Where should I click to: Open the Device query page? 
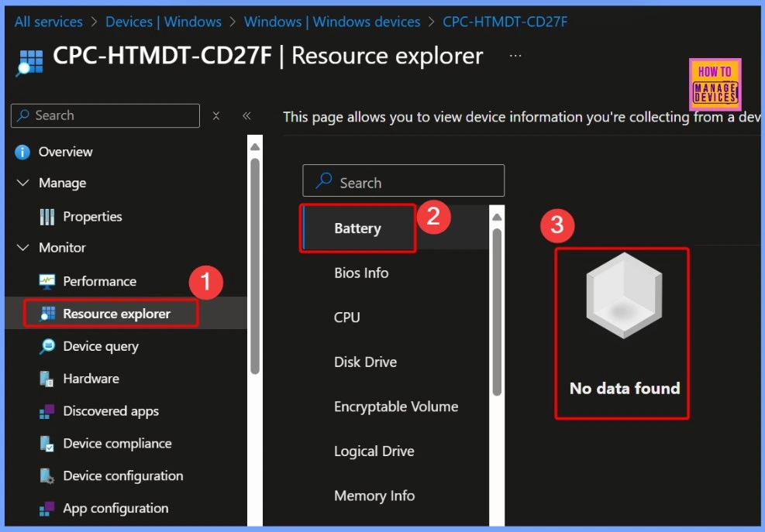[x=101, y=346]
